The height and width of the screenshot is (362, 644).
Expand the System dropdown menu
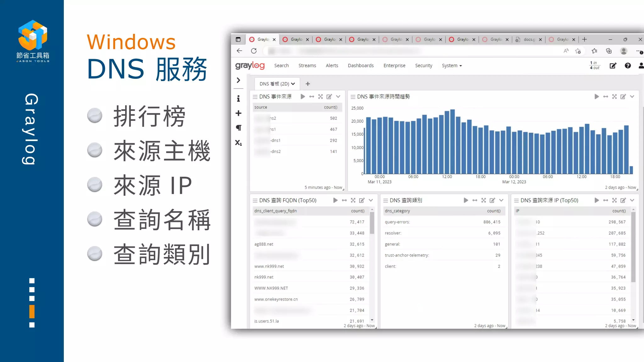(x=452, y=65)
